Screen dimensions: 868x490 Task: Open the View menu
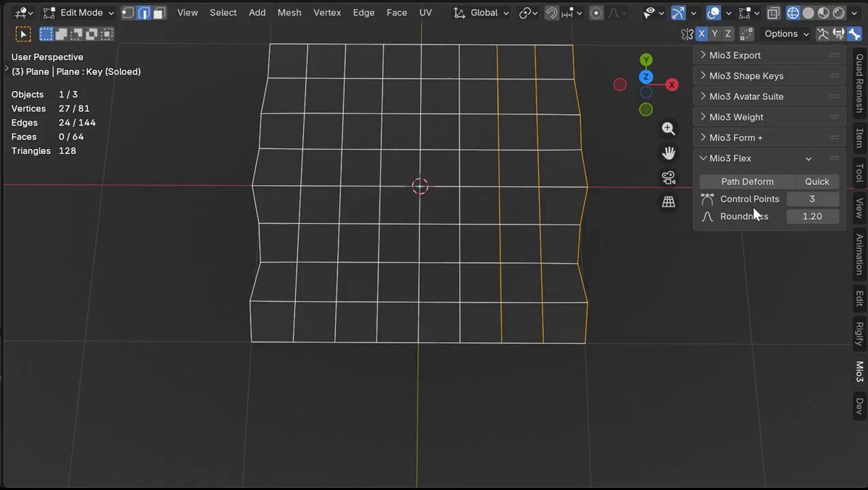pos(187,12)
